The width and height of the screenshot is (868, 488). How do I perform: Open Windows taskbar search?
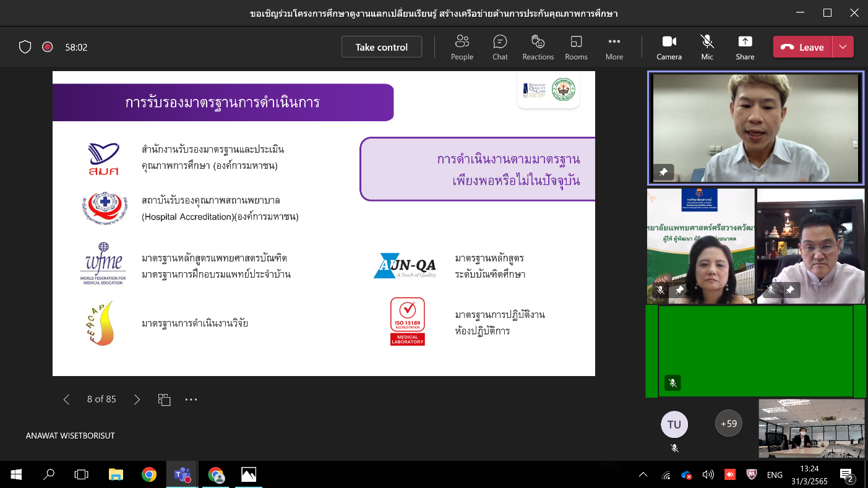[49, 474]
